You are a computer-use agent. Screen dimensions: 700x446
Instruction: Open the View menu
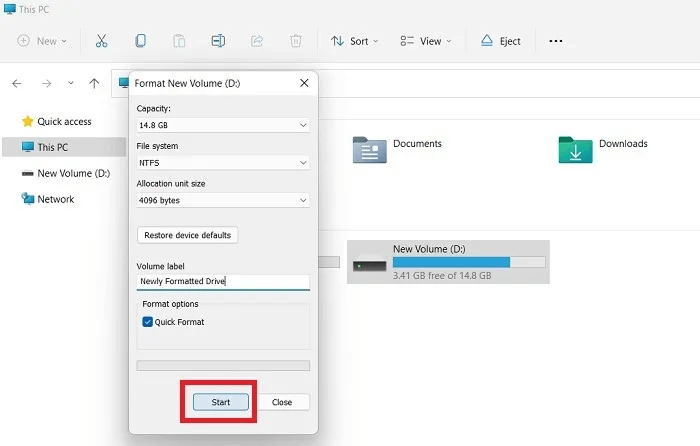(x=426, y=41)
